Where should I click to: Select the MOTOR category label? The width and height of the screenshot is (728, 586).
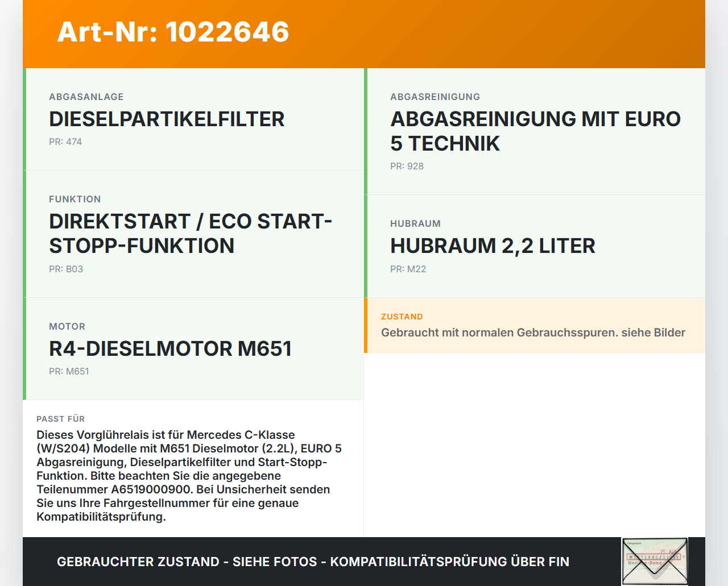(67, 326)
